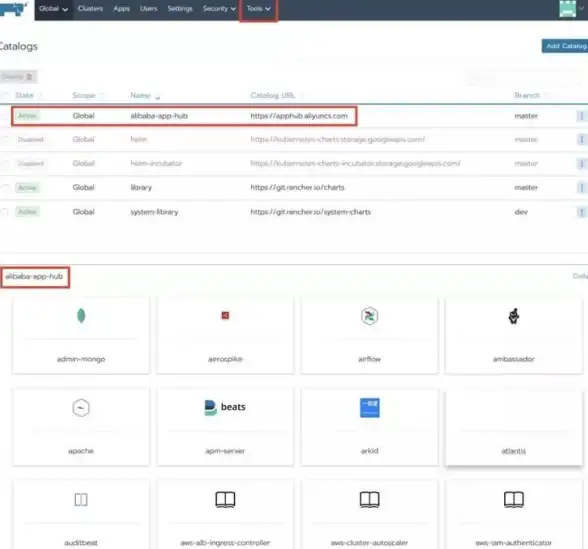Click the Add Catalog button
The image size is (588, 549).
[565, 46]
